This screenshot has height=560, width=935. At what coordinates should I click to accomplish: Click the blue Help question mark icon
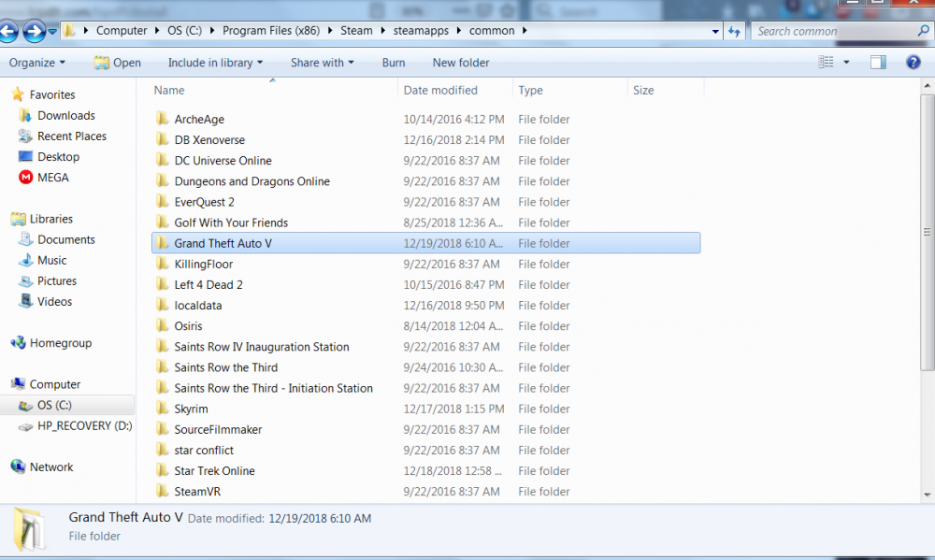coord(913,62)
